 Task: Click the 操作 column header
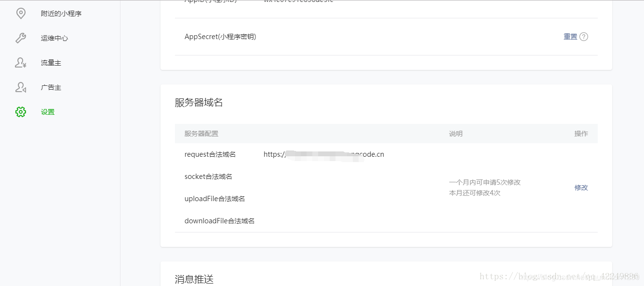(x=581, y=134)
